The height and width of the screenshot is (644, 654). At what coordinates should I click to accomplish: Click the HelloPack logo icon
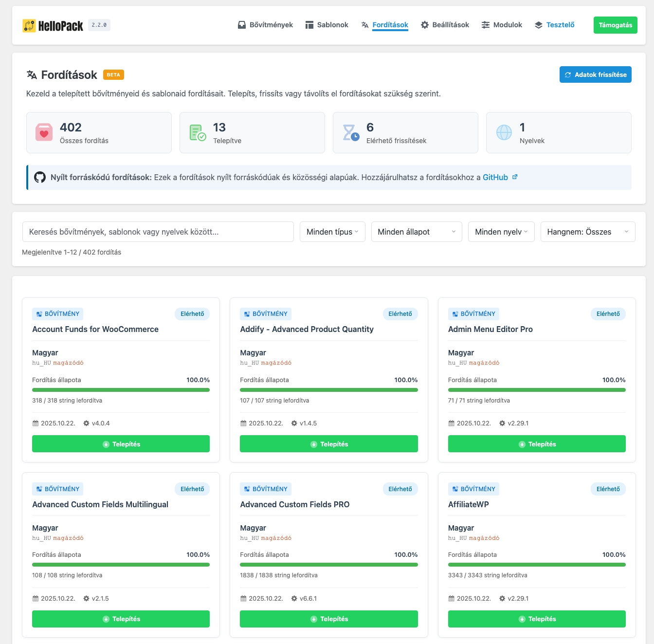click(x=29, y=26)
